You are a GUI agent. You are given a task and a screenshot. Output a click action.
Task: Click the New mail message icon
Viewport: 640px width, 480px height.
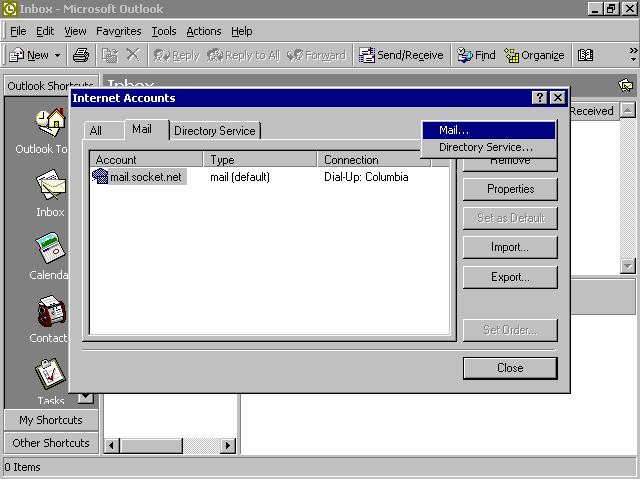17,55
